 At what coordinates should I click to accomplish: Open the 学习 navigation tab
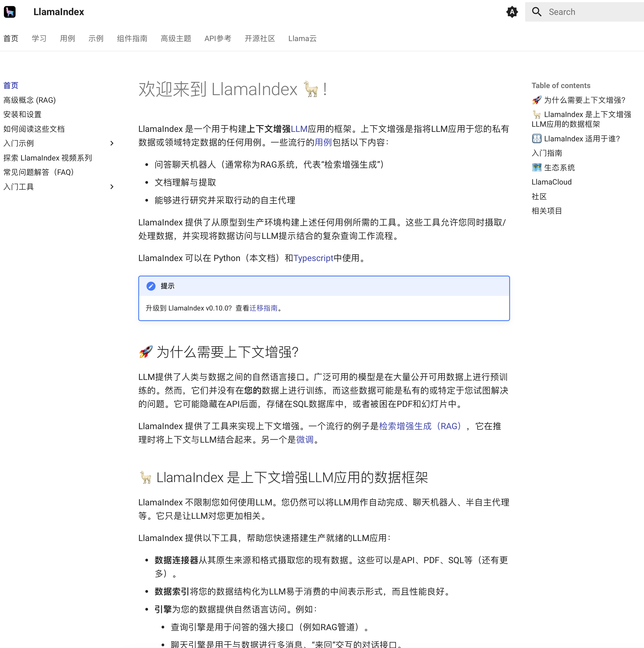click(x=39, y=39)
